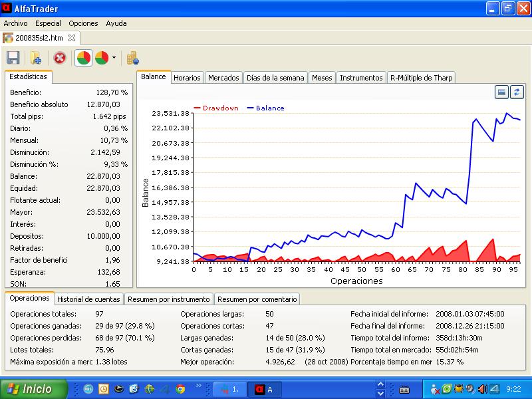Open the Opciones menu

coord(83,23)
